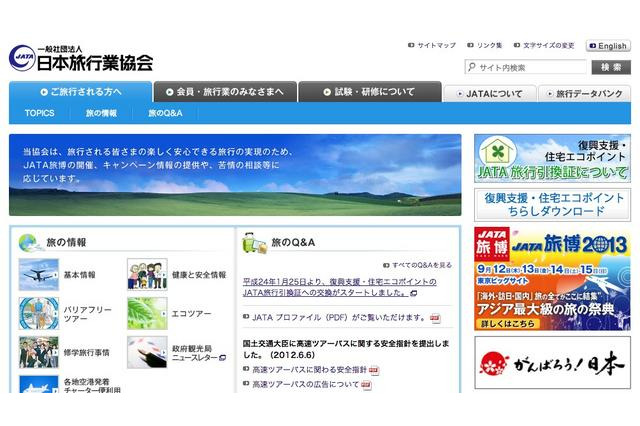Open TOPICS submenu item
Image resolution: width=640 pixels, height=426 pixels.
[39, 113]
